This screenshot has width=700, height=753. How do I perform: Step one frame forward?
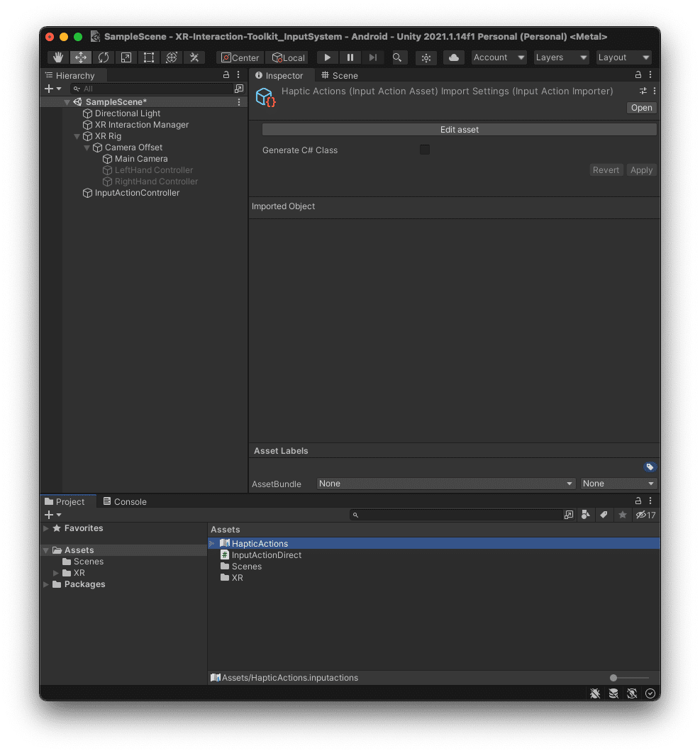(373, 57)
